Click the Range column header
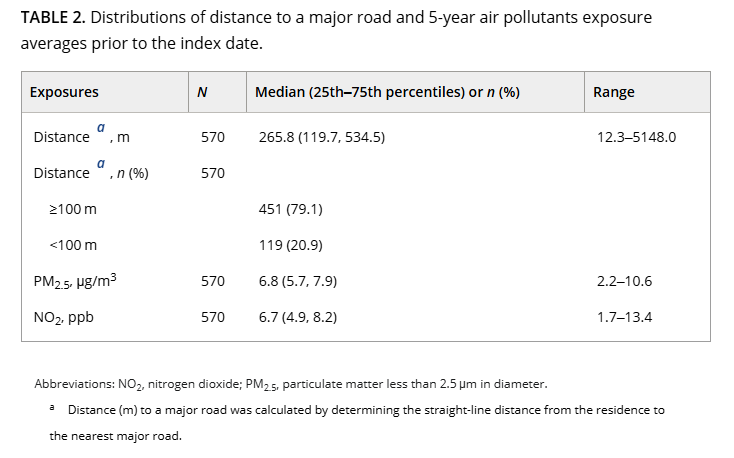Screen dimensions: 734x458 click(x=614, y=92)
